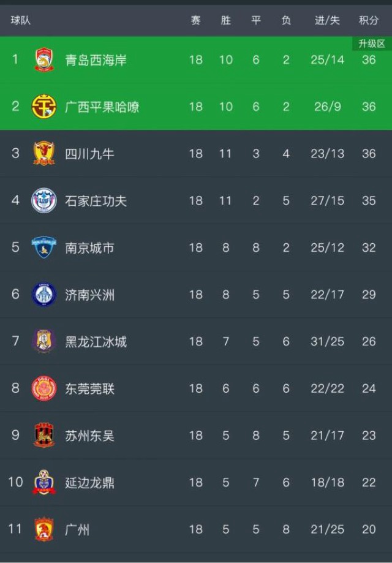Sort by 积分 column header
Image resolution: width=392 pixels, height=563 pixels.
[x=369, y=20]
